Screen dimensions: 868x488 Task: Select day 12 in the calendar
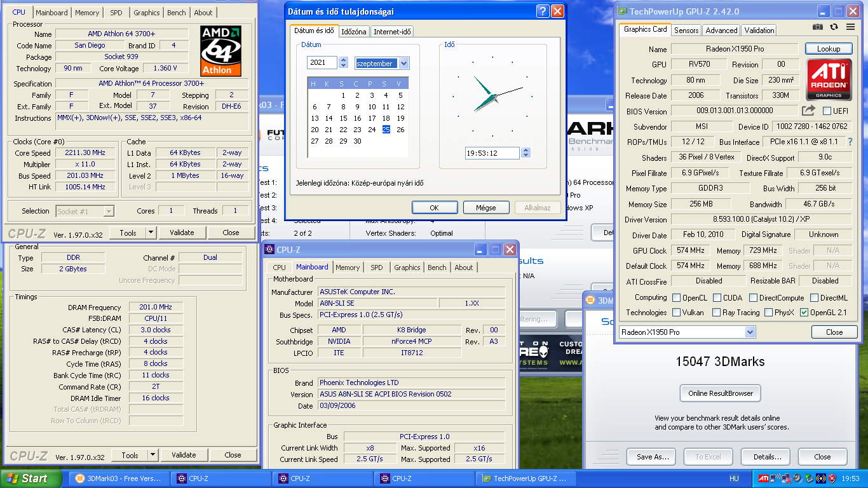click(400, 107)
